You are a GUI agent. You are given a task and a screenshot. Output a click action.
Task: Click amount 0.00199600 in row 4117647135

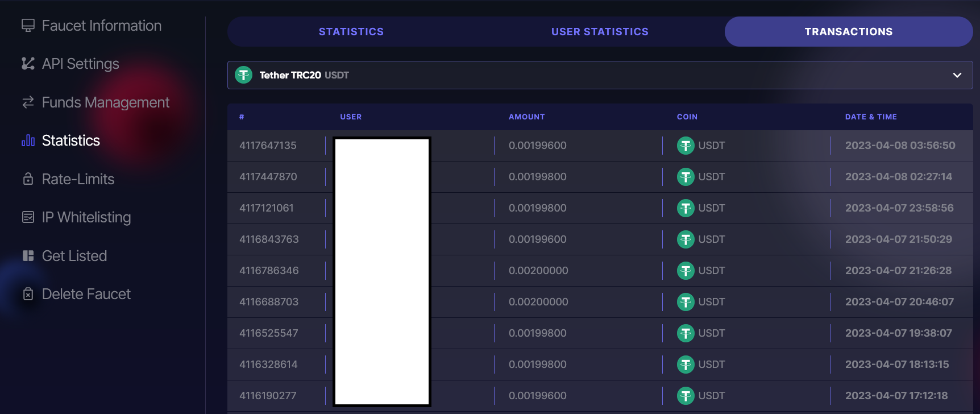tap(538, 146)
